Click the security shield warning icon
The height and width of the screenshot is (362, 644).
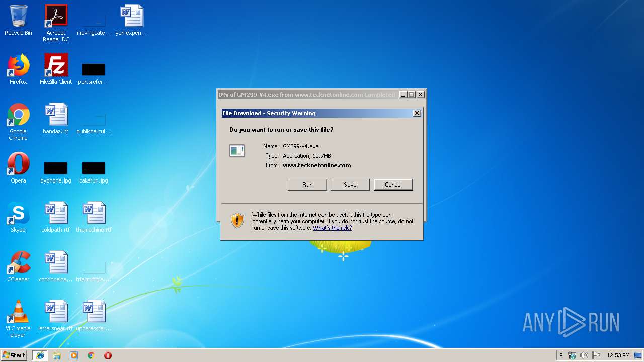coord(237,220)
